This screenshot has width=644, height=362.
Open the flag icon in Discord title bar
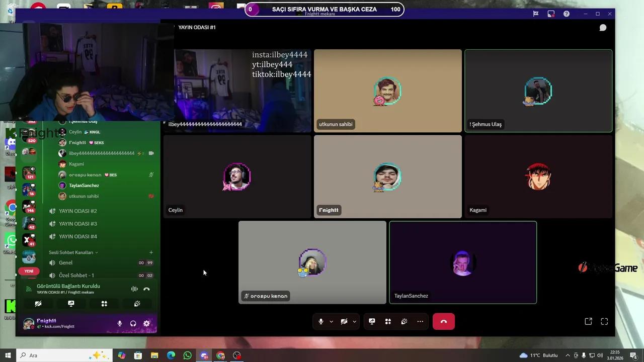click(536, 14)
